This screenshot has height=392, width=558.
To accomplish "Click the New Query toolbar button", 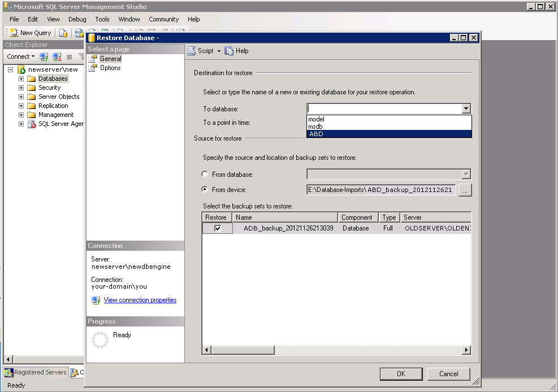I will coord(31,33).
